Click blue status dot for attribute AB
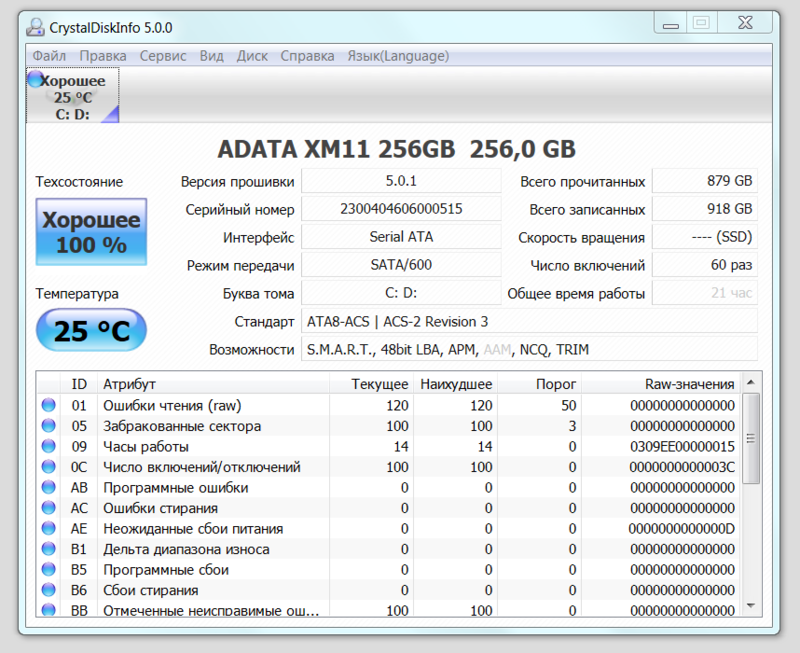The image size is (800, 653). 48,487
